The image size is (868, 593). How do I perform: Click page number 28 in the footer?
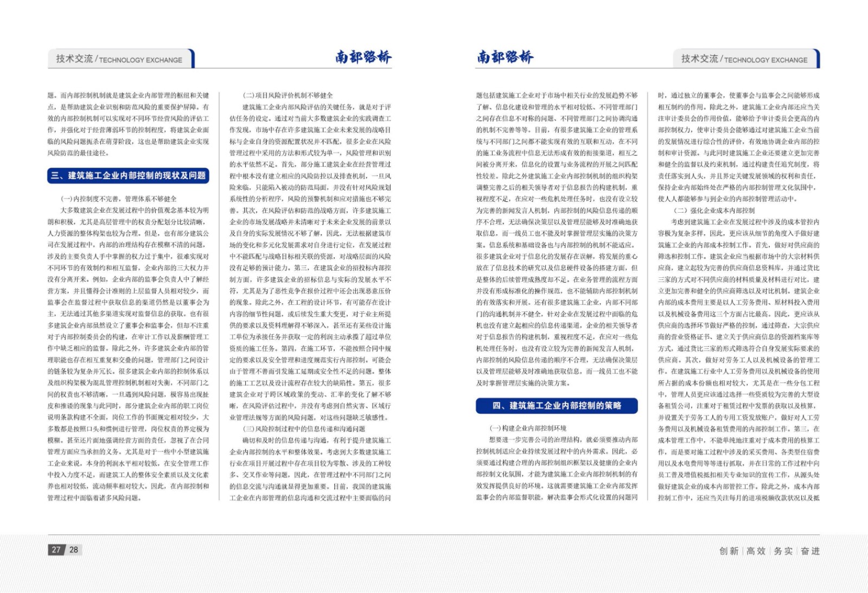click(74, 550)
